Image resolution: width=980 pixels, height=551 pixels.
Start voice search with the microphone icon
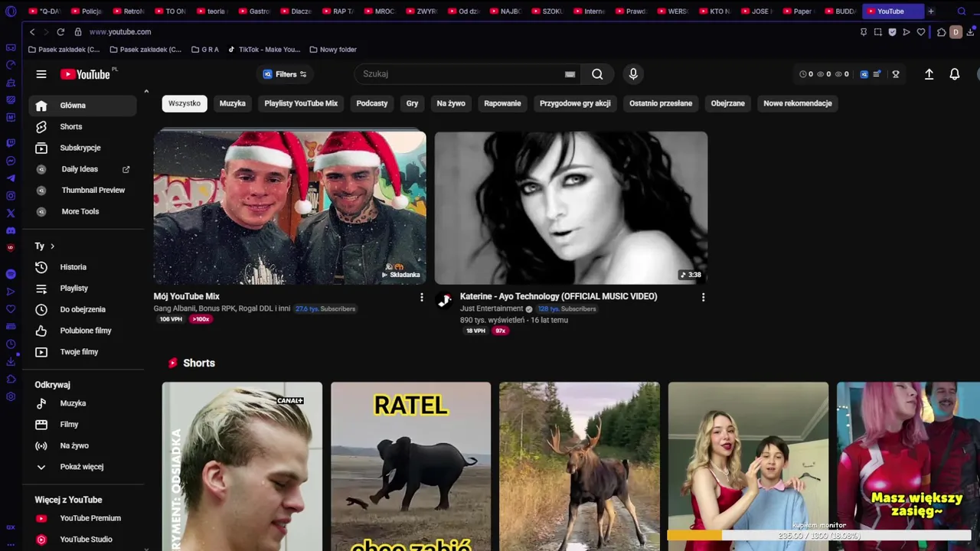(x=633, y=74)
